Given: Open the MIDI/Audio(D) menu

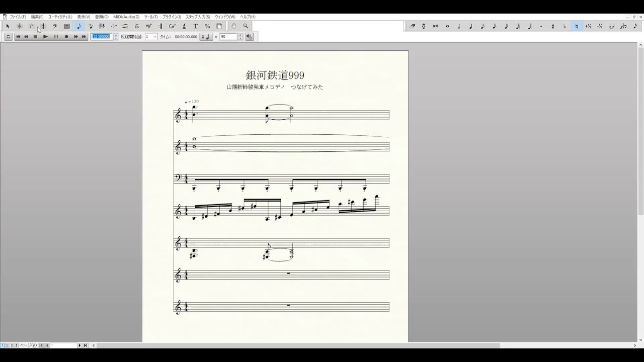Looking at the screenshot, I should pos(126,17).
